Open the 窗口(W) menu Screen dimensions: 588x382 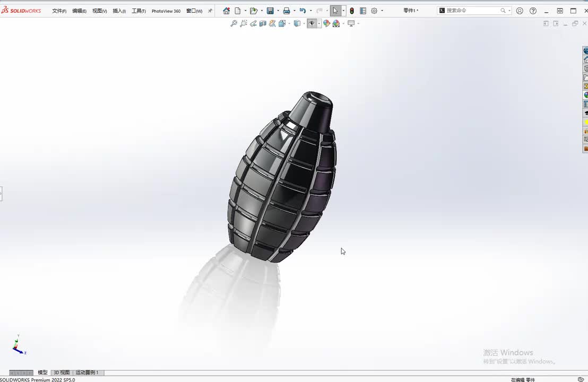194,11
